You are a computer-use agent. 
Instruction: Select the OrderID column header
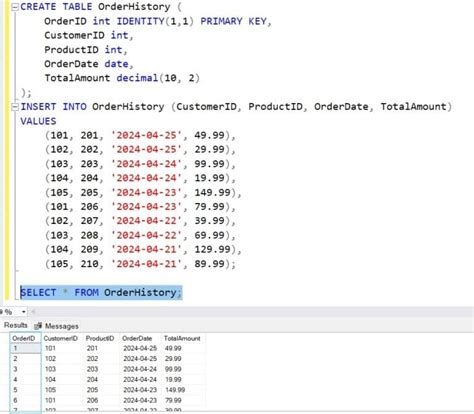click(25, 338)
